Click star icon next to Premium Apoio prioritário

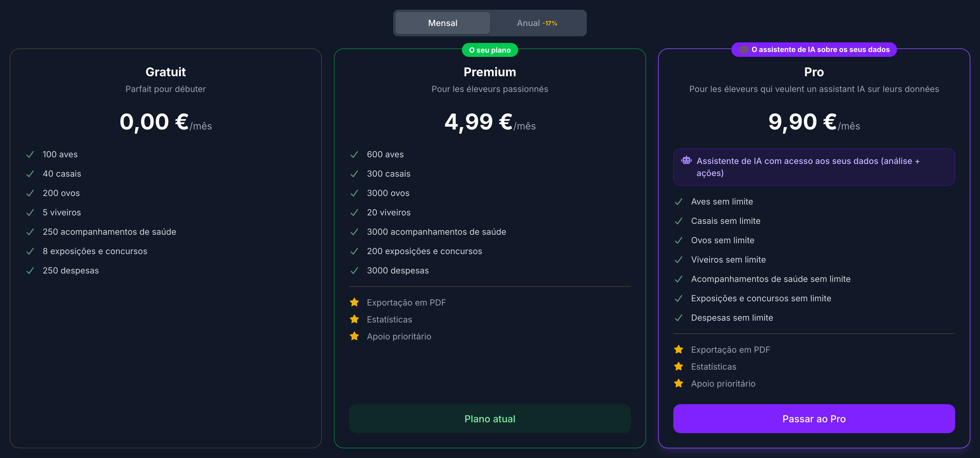point(354,336)
